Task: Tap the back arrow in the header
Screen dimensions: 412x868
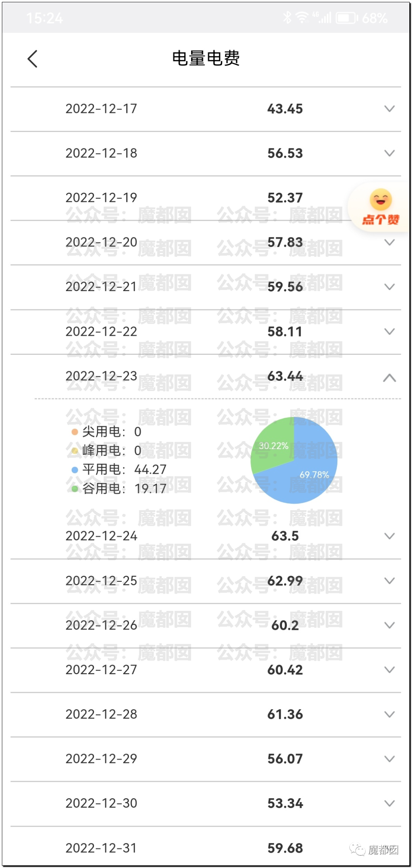Action: pos(33,59)
